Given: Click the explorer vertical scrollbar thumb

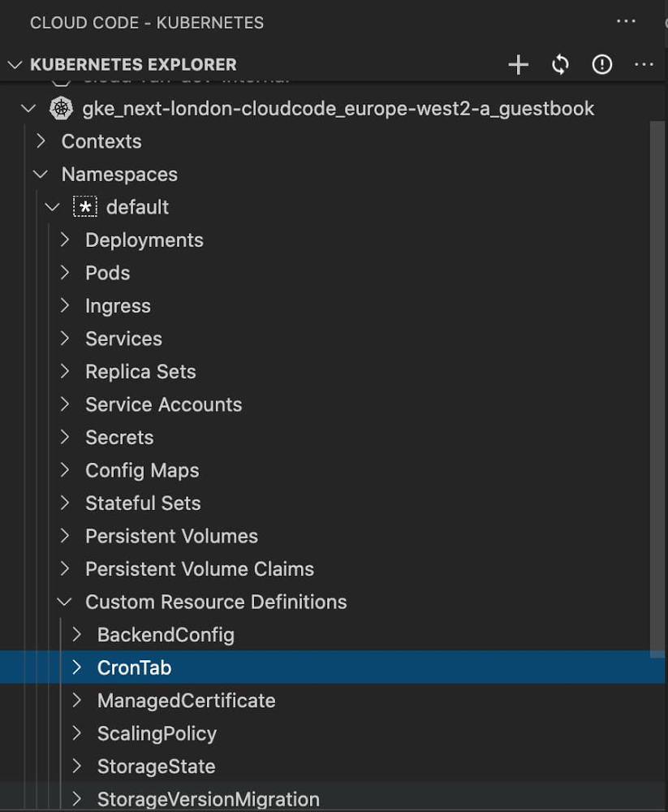Looking at the screenshot, I should pyautogui.click(x=657, y=390).
